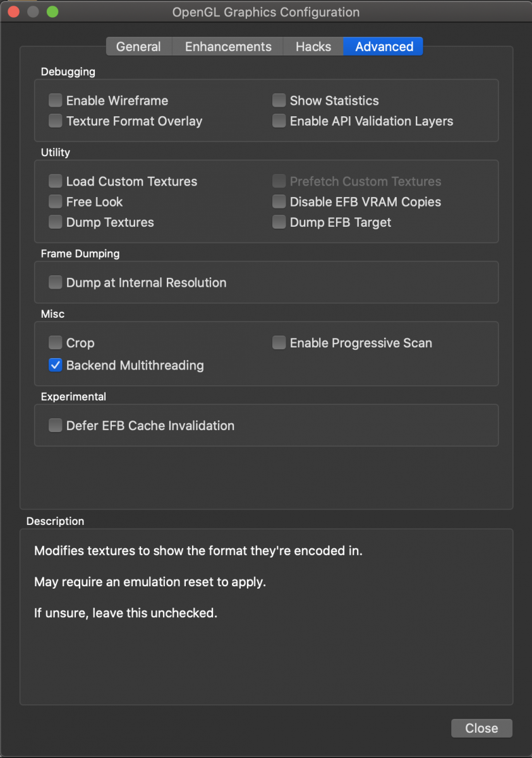532x758 pixels.
Task: Uncheck Backend Multithreading
Action: coord(56,365)
